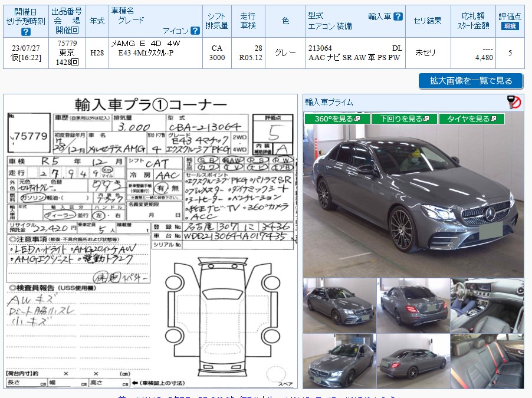Viewport: 532px width, 398px height.
Task: Click the 走行 車検 column header
Action: point(248,21)
